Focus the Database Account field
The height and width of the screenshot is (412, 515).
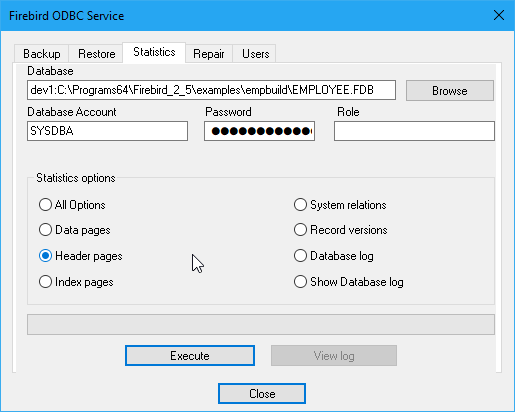click(107, 131)
